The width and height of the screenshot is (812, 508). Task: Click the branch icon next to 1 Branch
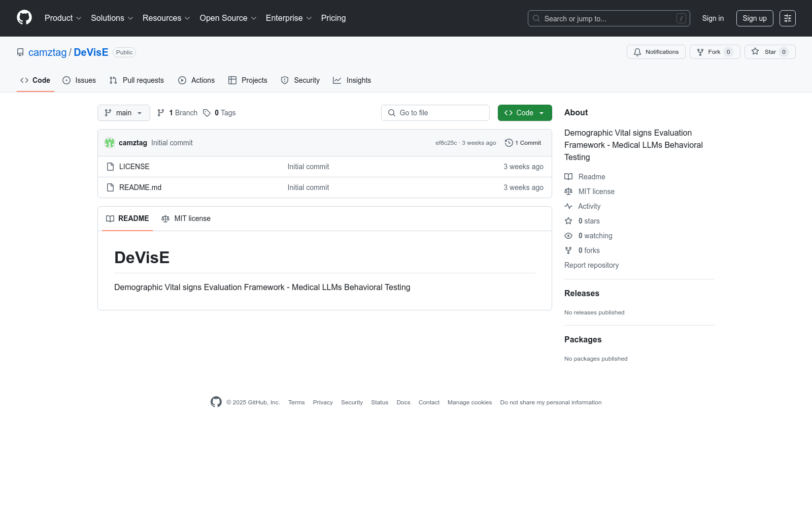click(x=161, y=113)
